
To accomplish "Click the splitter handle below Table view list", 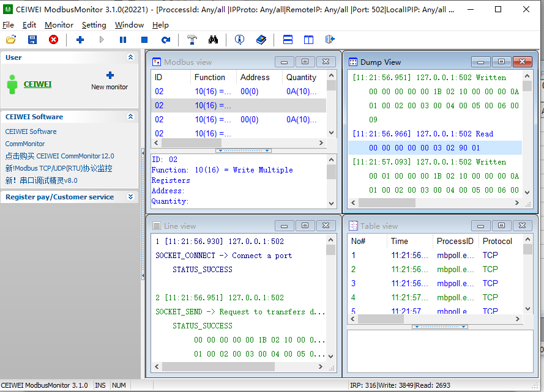I will coord(439,327).
